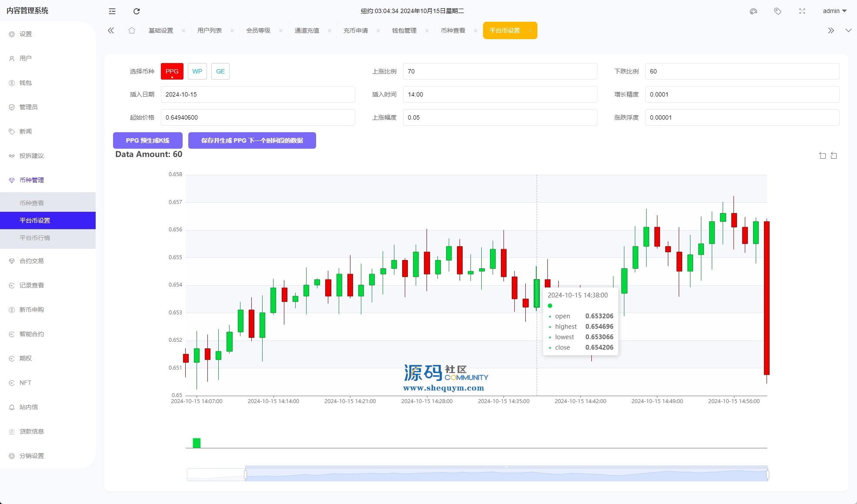
Task: Select GE coin option
Action: [220, 71]
